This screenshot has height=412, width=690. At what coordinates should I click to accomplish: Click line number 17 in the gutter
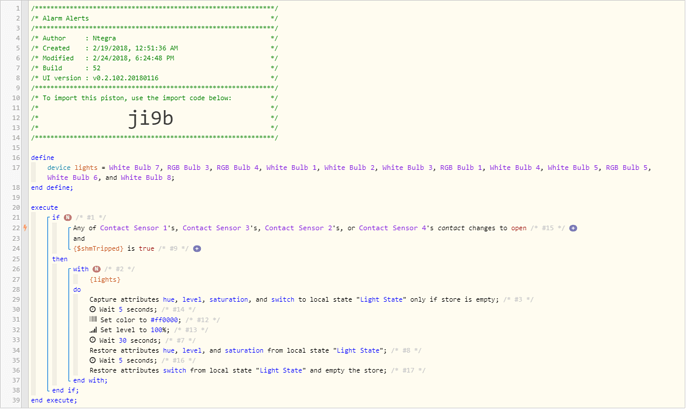[16, 168]
